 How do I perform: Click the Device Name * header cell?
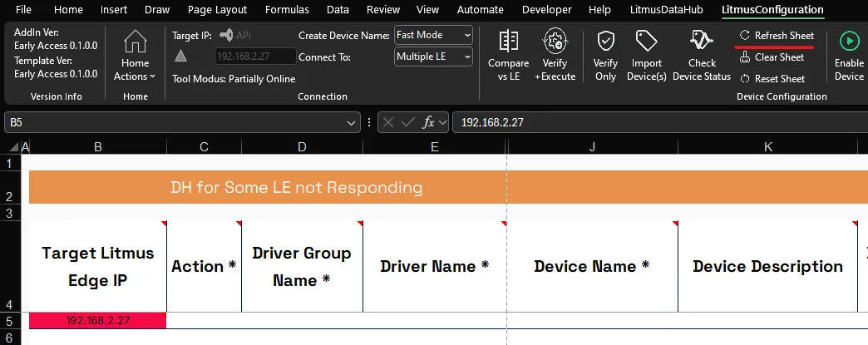point(592,266)
